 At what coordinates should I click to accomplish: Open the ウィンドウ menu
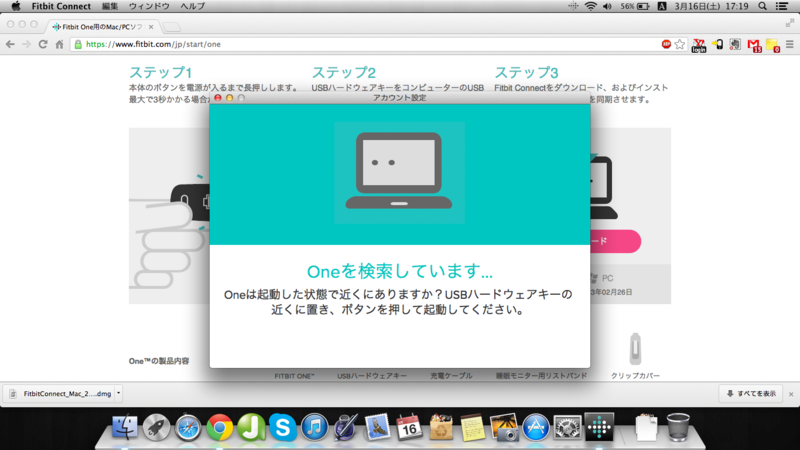(x=149, y=6)
